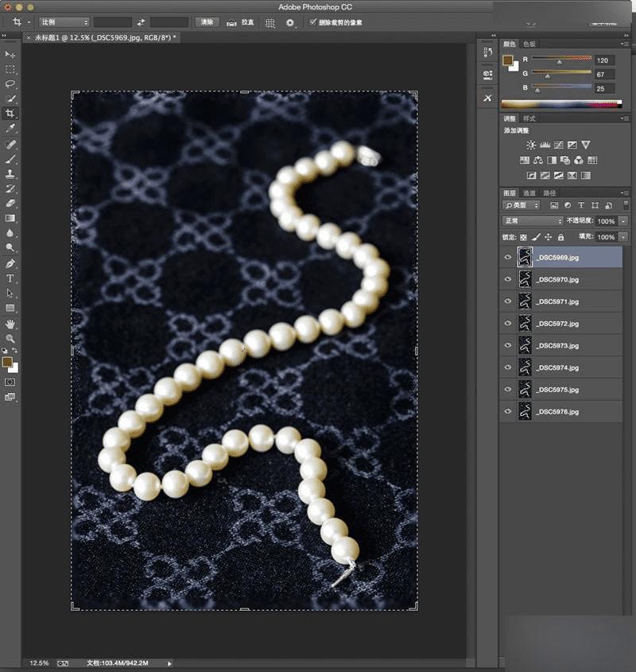
Task: Toggle the delete cropped pixels checkbox
Action: (x=312, y=23)
